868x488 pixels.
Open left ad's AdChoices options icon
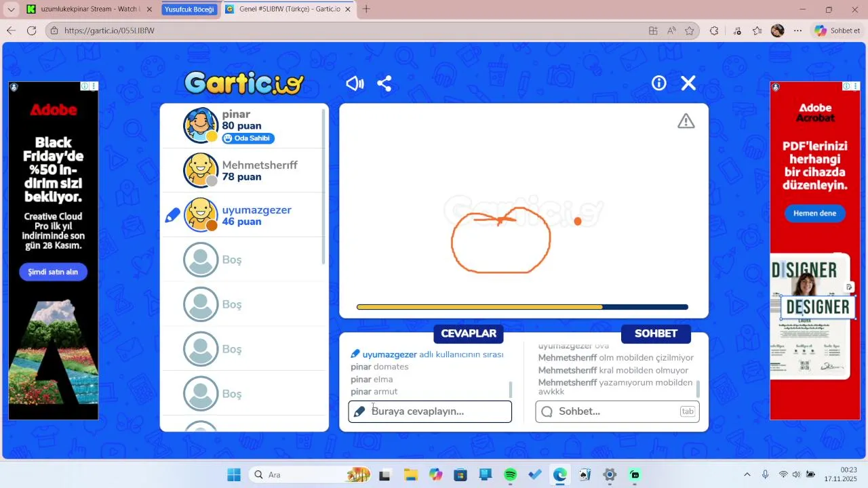(94, 86)
